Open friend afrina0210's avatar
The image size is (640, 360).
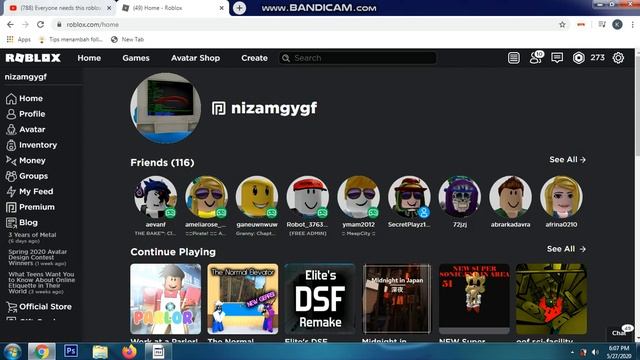[561, 197]
